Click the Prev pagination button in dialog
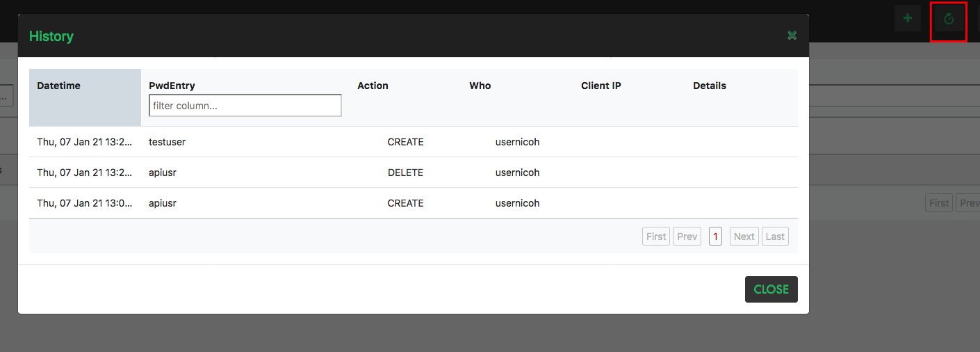The height and width of the screenshot is (352, 980). (687, 237)
